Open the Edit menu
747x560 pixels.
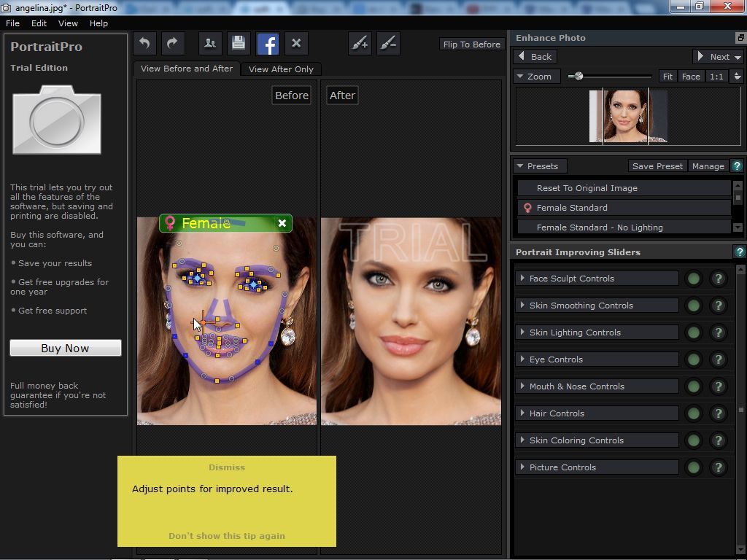pyautogui.click(x=39, y=23)
